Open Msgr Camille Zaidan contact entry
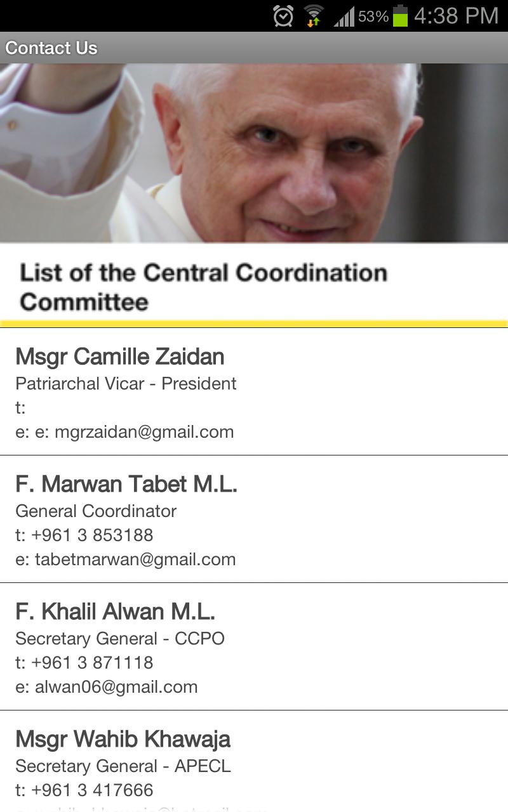 pyautogui.click(x=120, y=357)
